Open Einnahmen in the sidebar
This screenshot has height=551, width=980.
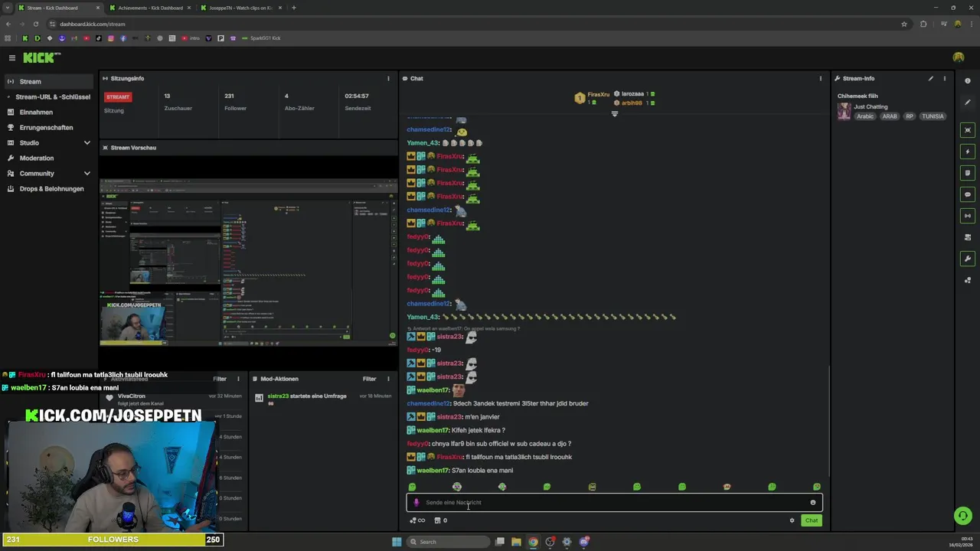coord(49,112)
